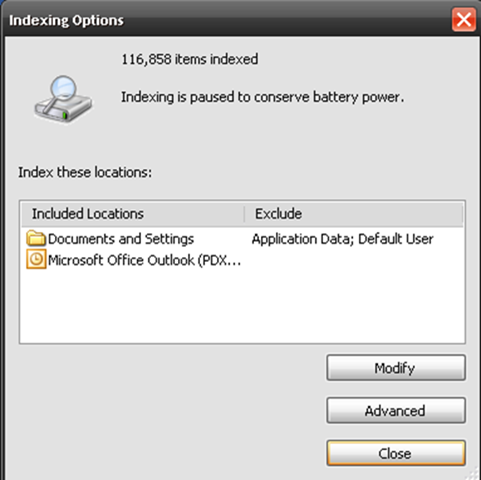The image size is (481, 480).
Task: Click the Indexing Options title bar
Action: coord(227,20)
